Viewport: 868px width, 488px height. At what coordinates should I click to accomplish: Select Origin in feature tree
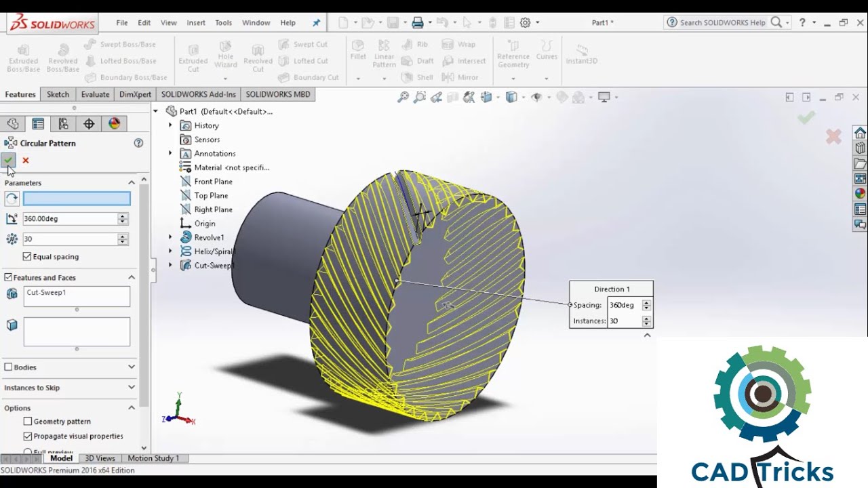point(205,224)
